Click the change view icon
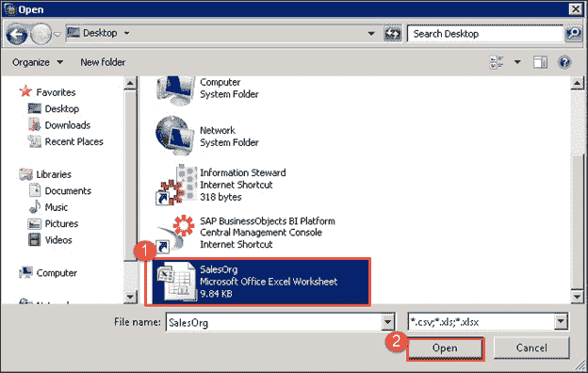Screen dimensions: 588x373 (497, 62)
